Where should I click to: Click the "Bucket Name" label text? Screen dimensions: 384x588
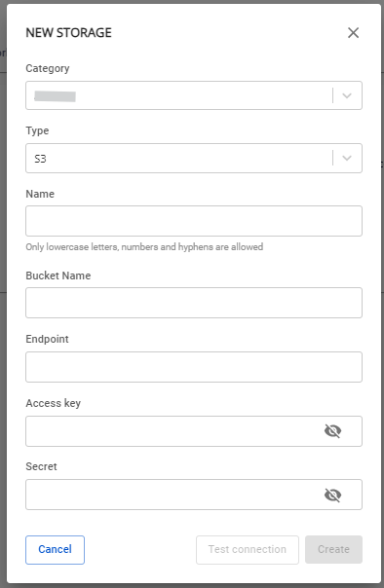(x=58, y=276)
